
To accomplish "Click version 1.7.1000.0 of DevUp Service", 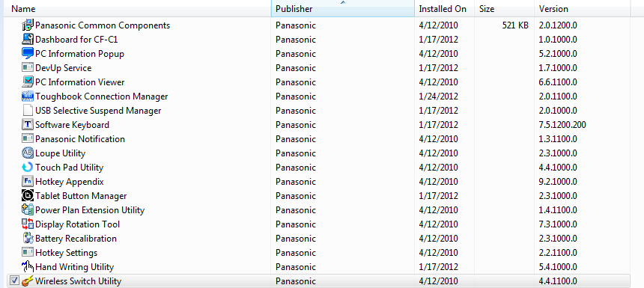I will click(558, 67).
